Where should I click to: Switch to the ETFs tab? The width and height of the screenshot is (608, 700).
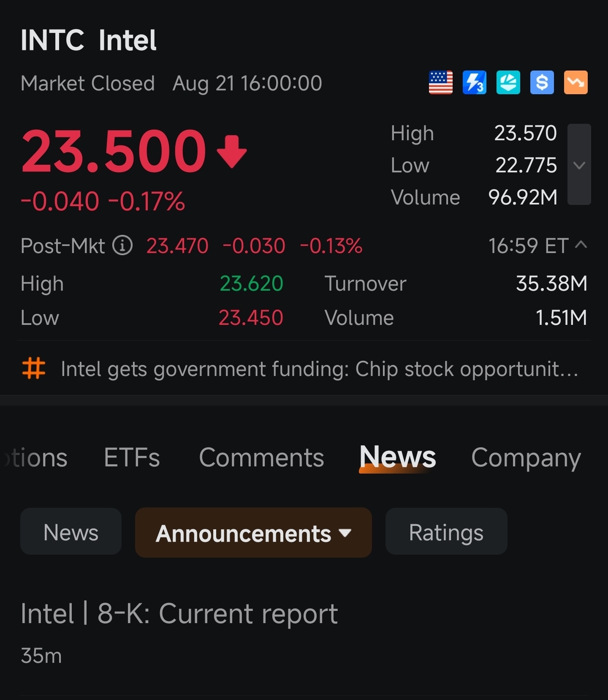tap(132, 458)
